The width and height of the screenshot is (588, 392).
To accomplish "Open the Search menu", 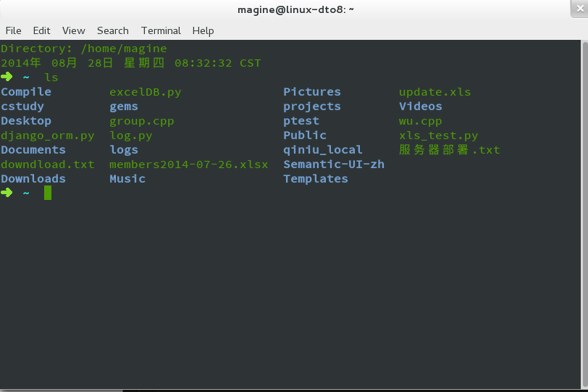I will point(112,30).
